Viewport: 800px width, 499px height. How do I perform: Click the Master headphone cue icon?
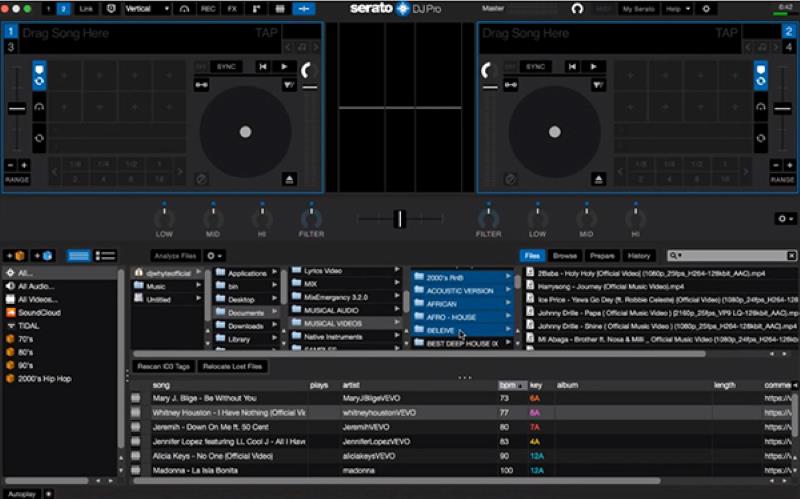coord(577,9)
